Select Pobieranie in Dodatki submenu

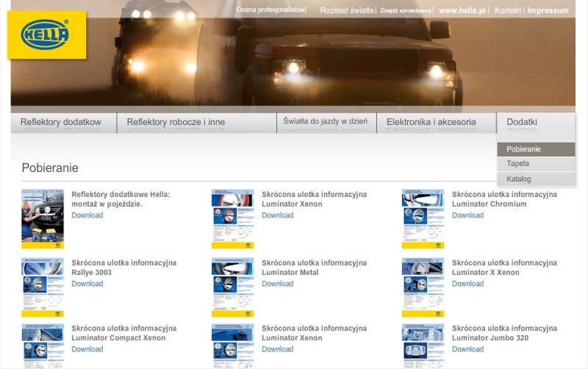click(536, 149)
